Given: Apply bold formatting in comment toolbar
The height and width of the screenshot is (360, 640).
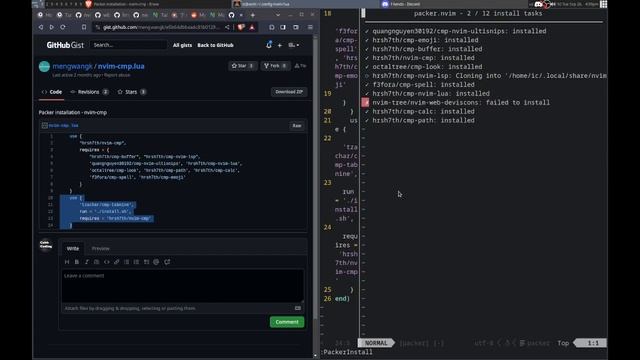Looking at the screenshot, I should pyautogui.click(x=77, y=262).
